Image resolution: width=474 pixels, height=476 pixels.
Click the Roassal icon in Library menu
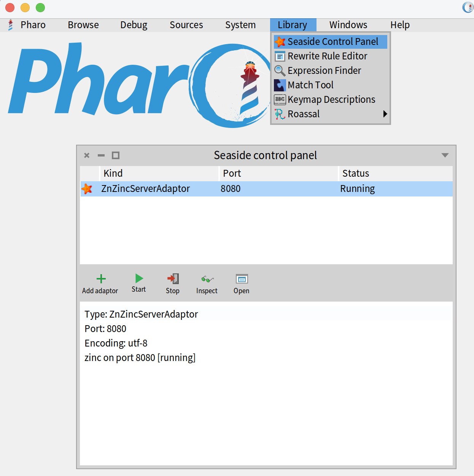(280, 114)
